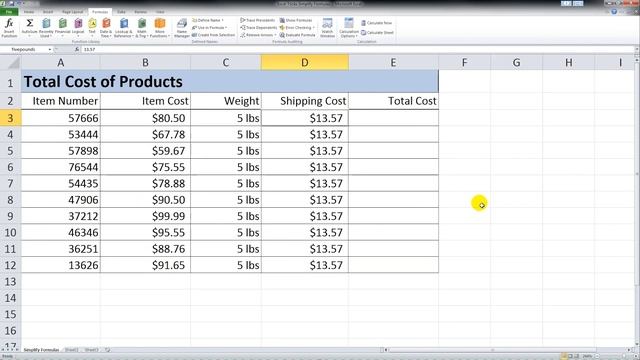The height and width of the screenshot is (360, 640).
Task: Select the Sheet3 sheet tab
Action: pyautogui.click(x=91, y=350)
